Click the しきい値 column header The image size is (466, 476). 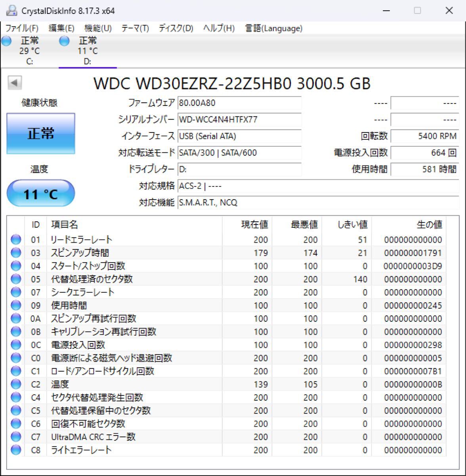[347, 225]
